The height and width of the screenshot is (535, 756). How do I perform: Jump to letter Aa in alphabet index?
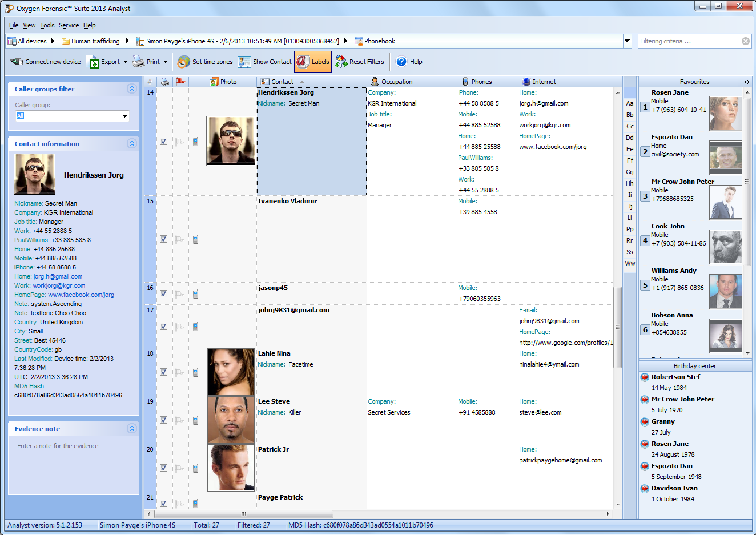630,103
